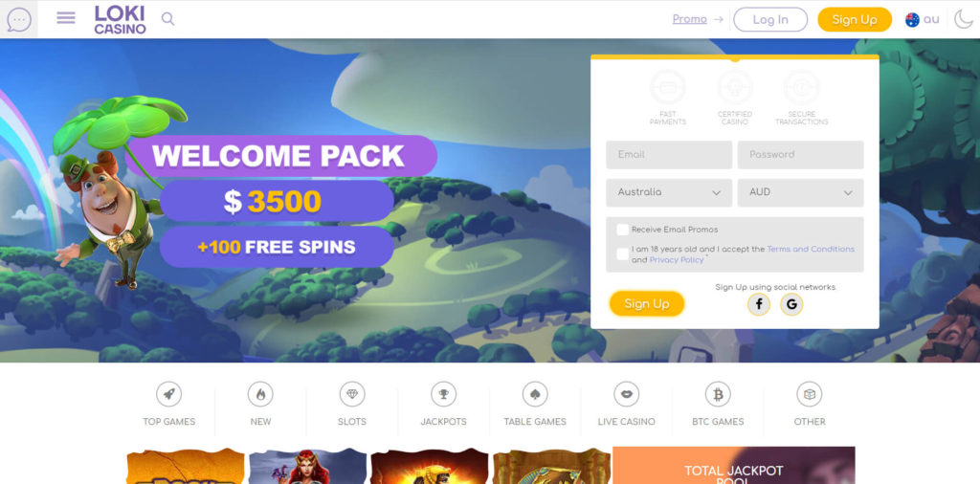Open the Terms and Conditions link
This screenshot has height=484, width=980.
[x=811, y=249]
